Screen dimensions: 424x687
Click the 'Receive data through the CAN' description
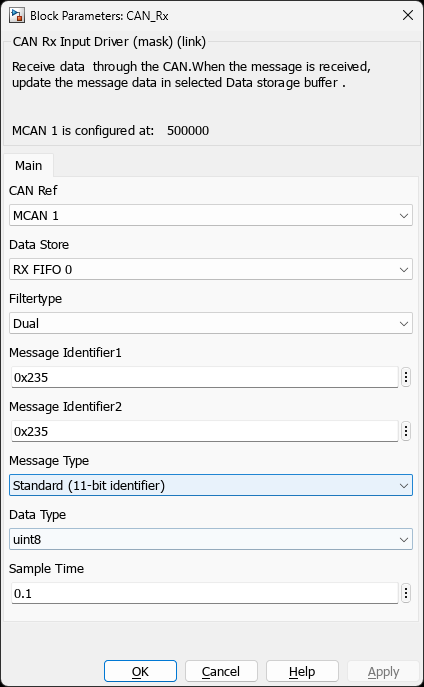(192, 74)
